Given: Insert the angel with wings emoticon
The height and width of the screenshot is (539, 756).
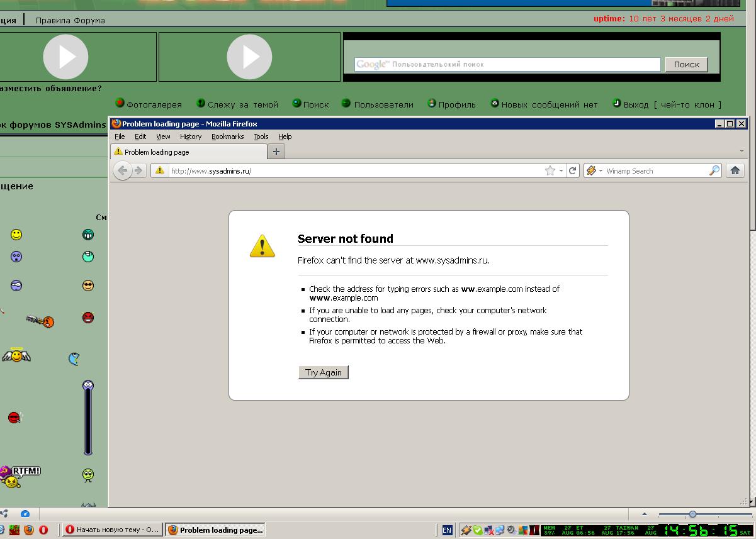Looking at the screenshot, I should tap(16, 356).
